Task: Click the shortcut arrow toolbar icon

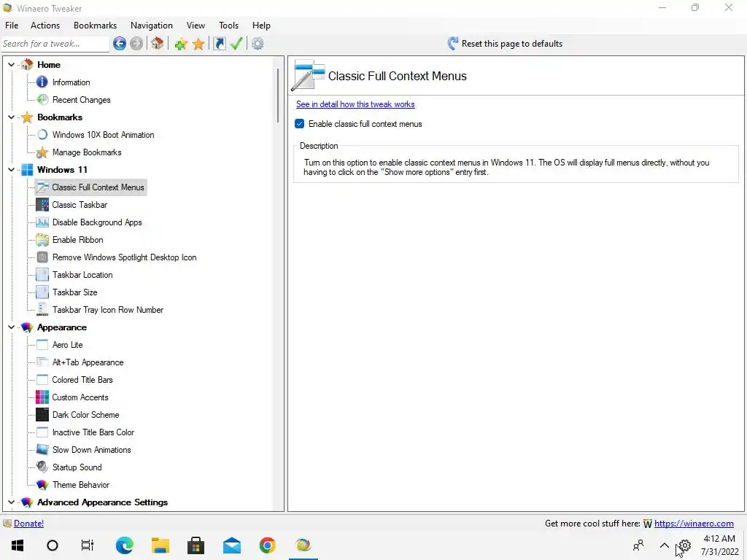Action: (x=219, y=44)
